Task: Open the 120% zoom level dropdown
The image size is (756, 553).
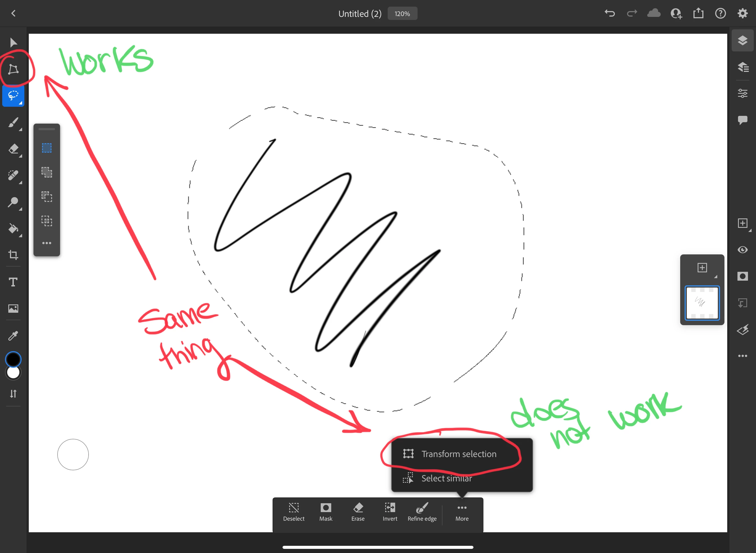Action: tap(402, 14)
